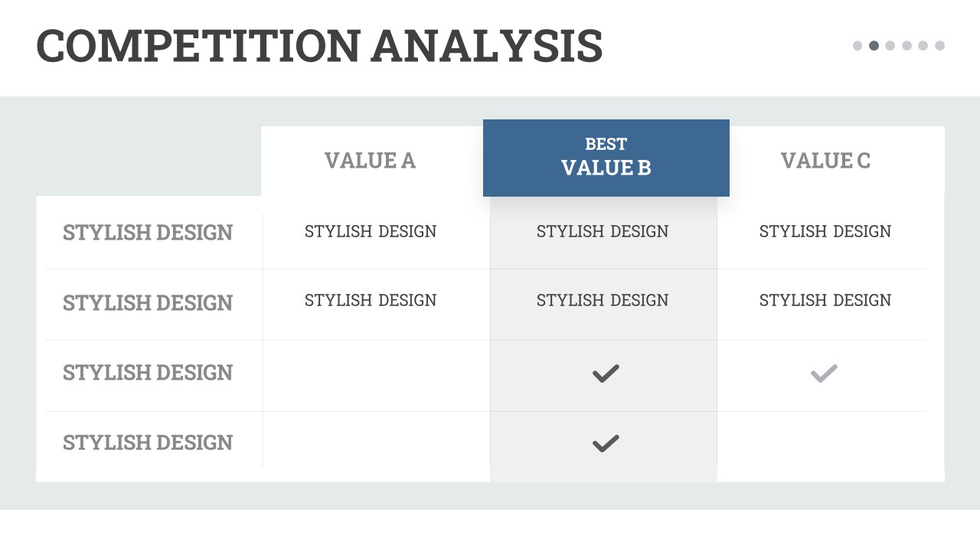Screen dimensions: 980x551
Task: Click the checkmark in the bottom row
Action: coord(606,443)
